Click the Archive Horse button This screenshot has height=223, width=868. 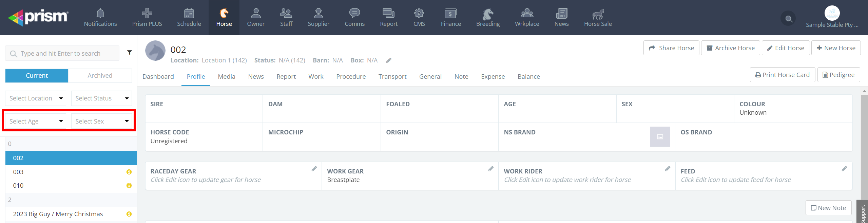tap(730, 48)
